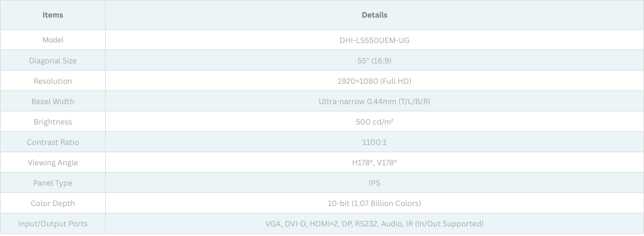Screen dimensions: 644x236
Task: Select the Model row label
Action: point(53,40)
